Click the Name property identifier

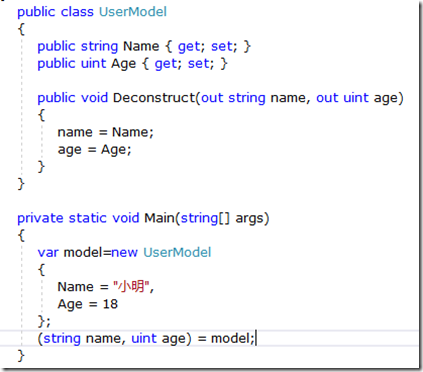pos(141,46)
